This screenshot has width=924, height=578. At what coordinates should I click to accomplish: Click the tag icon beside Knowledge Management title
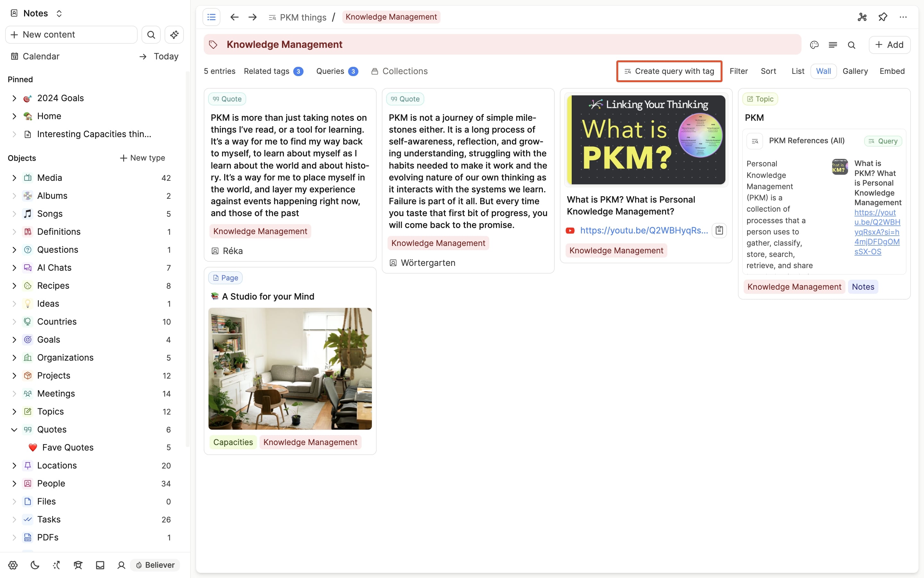(x=213, y=45)
